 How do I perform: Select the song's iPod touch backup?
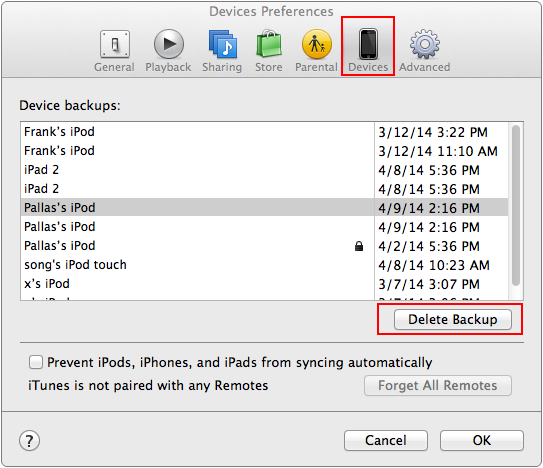point(264,265)
